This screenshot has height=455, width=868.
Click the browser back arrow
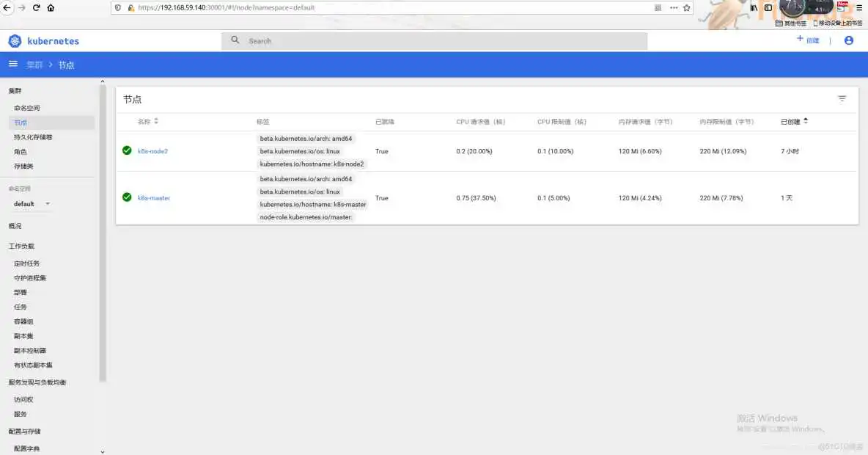coord(7,8)
